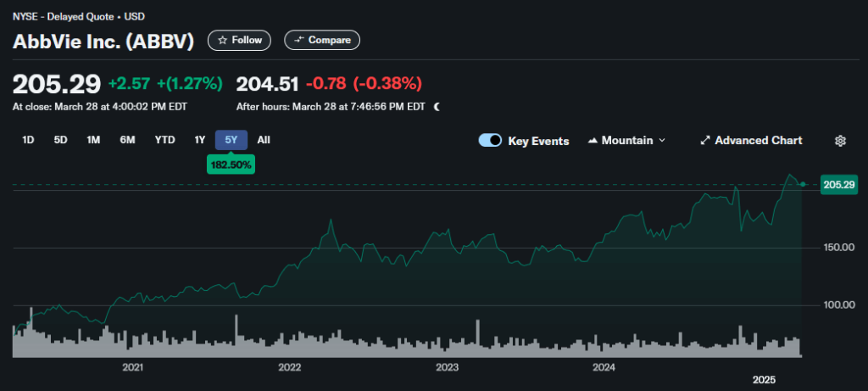Click the 2024 axis label
The width and height of the screenshot is (868, 391).
604,367
